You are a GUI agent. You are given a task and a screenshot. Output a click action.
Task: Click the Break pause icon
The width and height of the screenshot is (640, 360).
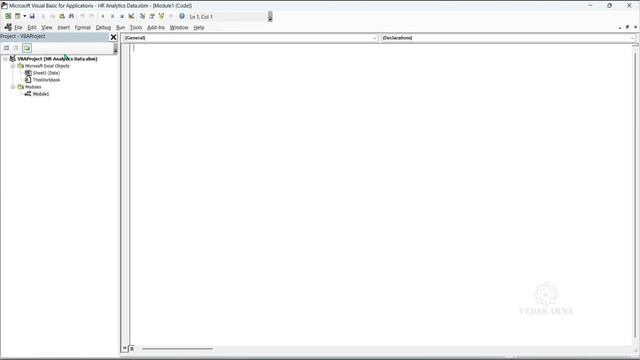pos(112,16)
